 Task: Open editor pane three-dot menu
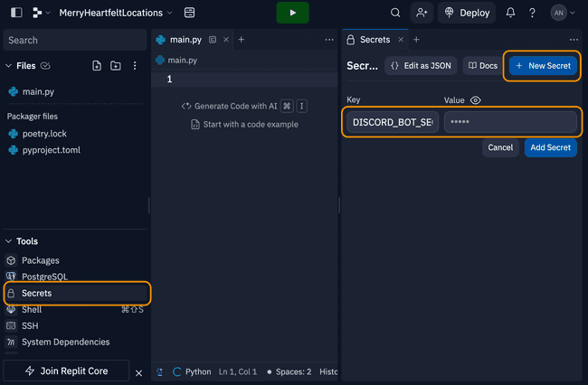tap(329, 40)
